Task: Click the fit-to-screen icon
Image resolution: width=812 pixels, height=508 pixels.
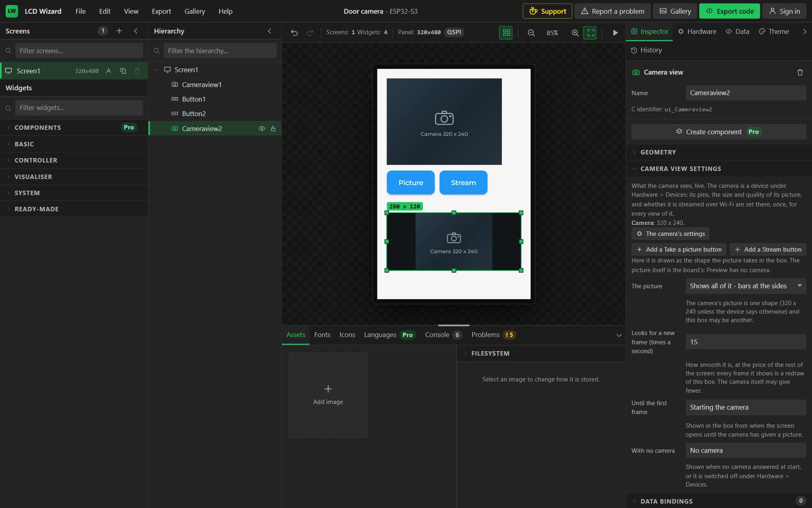Action: coord(590,33)
